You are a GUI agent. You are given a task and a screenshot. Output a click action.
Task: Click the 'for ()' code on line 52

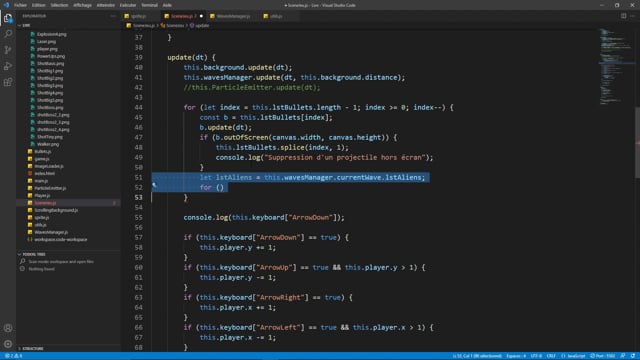tap(211, 187)
